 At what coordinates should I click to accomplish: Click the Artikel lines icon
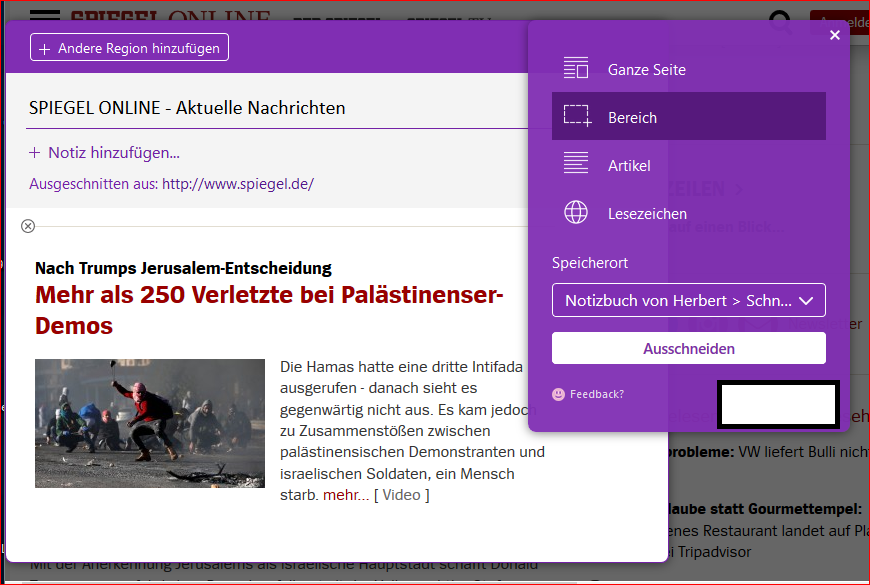(x=576, y=163)
